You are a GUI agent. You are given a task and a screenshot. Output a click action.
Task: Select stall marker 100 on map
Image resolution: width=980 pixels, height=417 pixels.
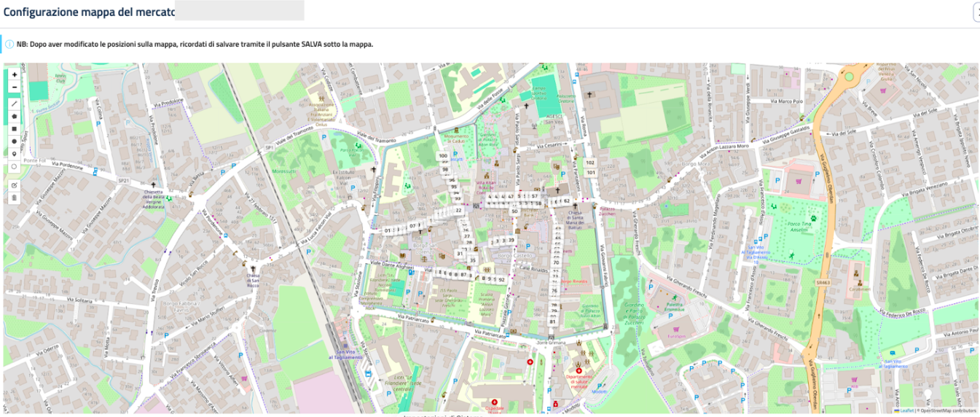tap(443, 156)
